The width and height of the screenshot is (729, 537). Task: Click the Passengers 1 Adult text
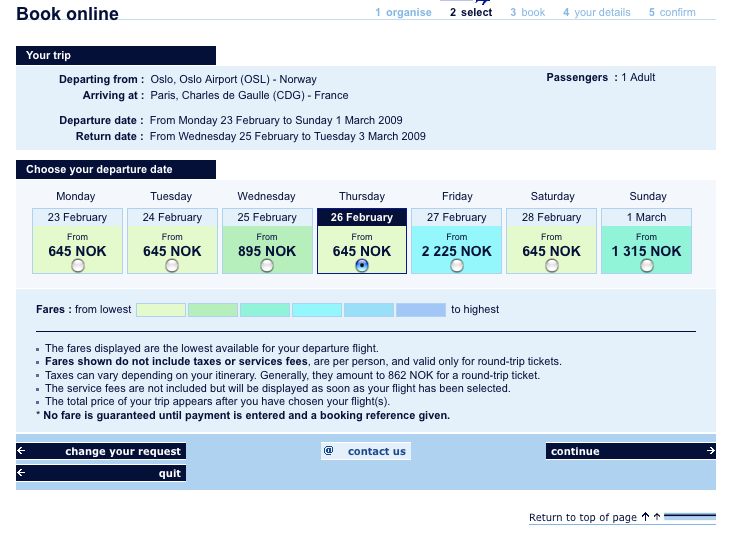click(x=601, y=78)
